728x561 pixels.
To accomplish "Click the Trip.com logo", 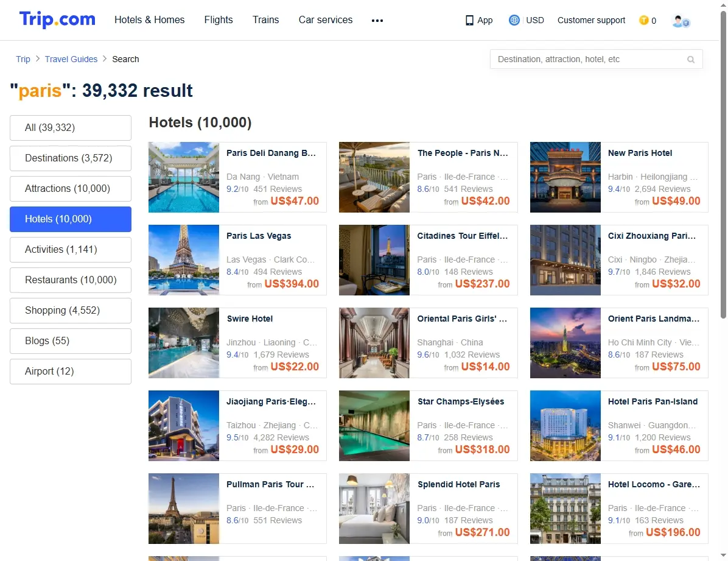I will pos(57,19).
